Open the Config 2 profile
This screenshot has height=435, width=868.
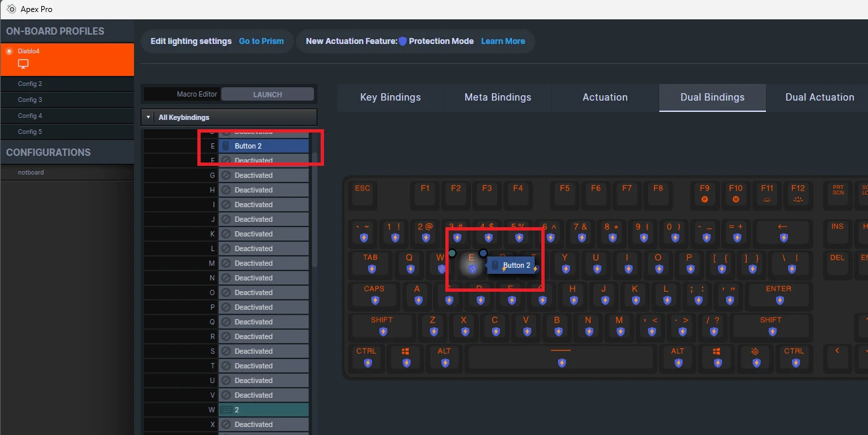[x=67, y=84]
